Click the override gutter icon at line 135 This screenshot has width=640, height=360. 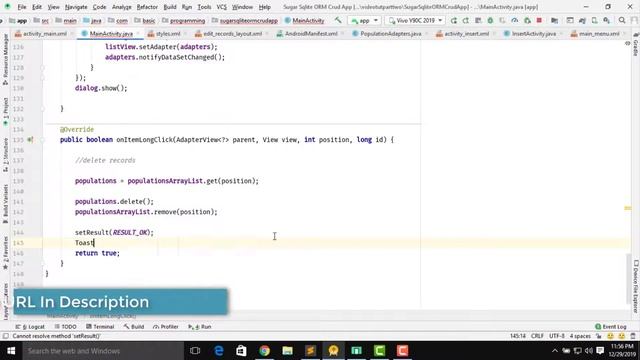tap(30, 140)
